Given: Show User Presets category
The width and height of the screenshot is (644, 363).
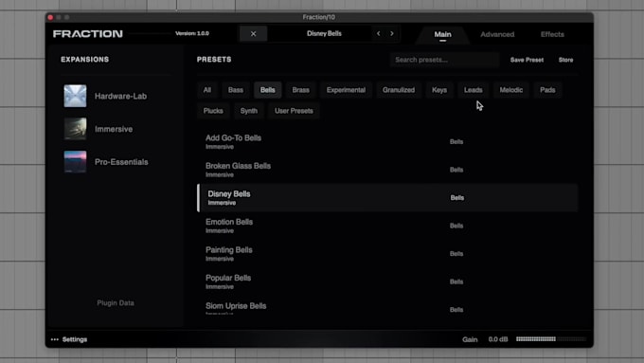Looking at the screenshot, I should click(294, 111).
